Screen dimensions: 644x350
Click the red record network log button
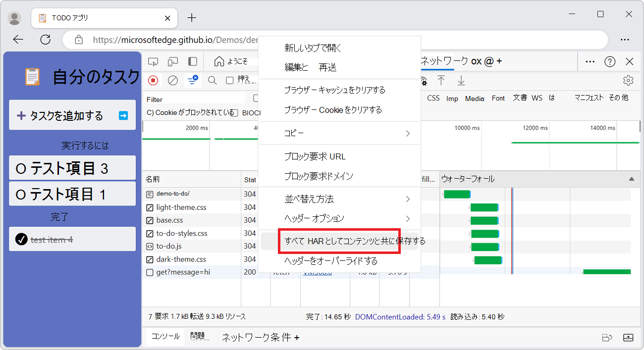pyautogui.click(x=153, y=80)
